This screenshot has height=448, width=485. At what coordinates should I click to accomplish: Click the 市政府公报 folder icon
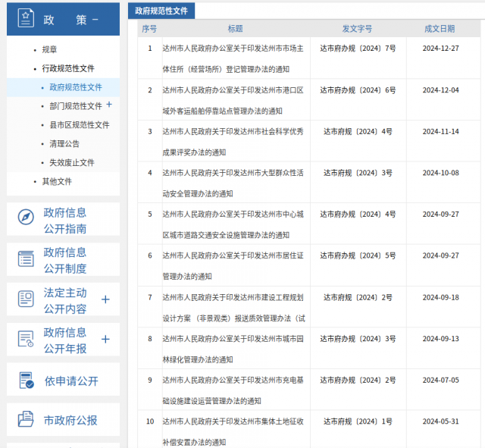coord(26,420)
